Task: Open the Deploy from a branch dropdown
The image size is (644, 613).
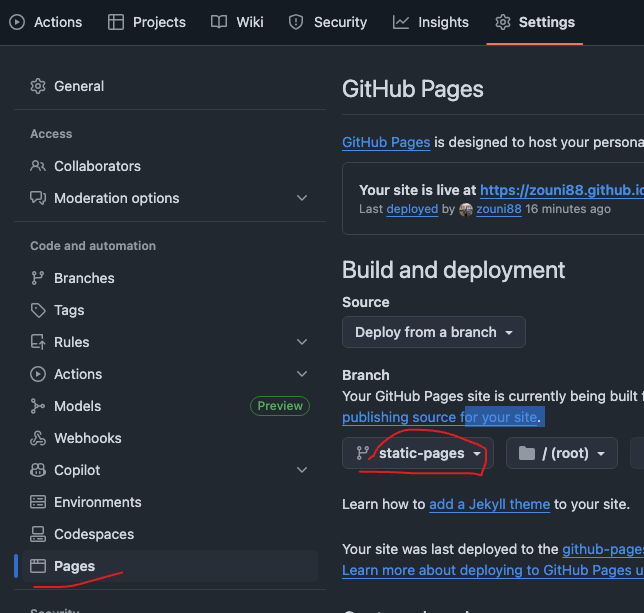Action: click(433, 332)
